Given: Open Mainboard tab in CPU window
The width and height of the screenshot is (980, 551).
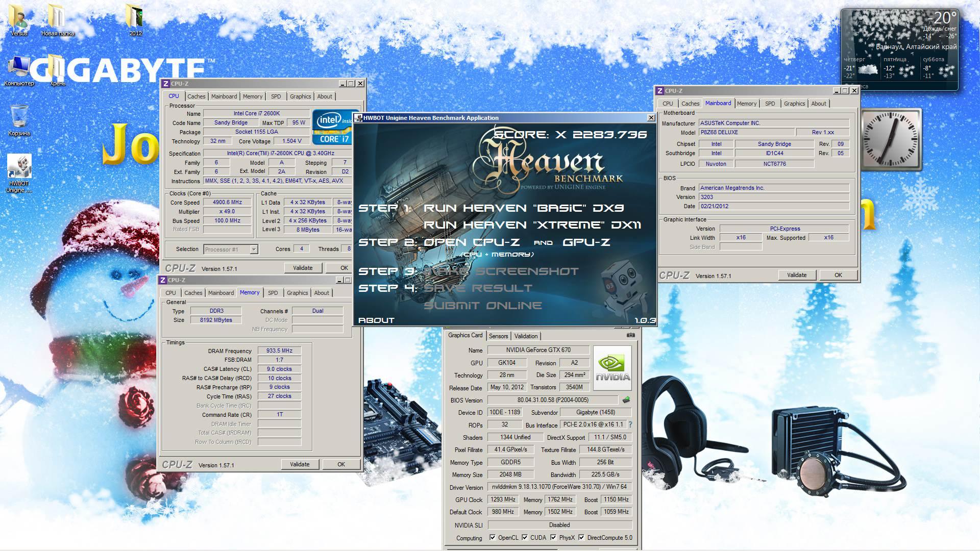Looking at the screenshot, I should pyautogui.click(x=224, y=96).
